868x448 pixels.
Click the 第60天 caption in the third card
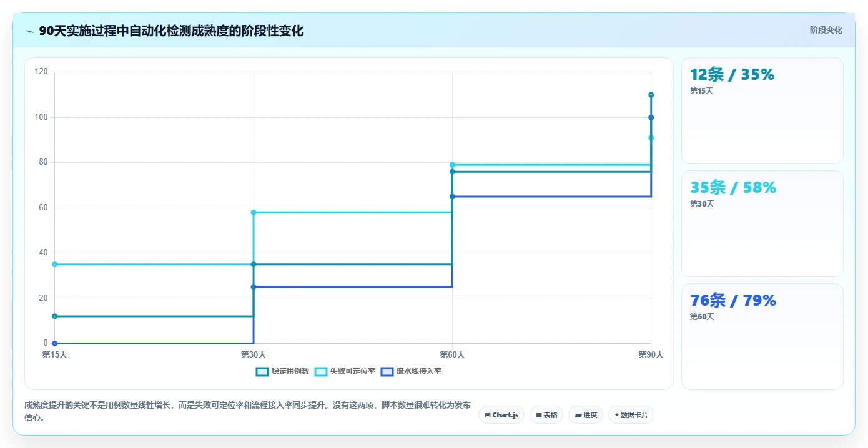pos(702,317)
